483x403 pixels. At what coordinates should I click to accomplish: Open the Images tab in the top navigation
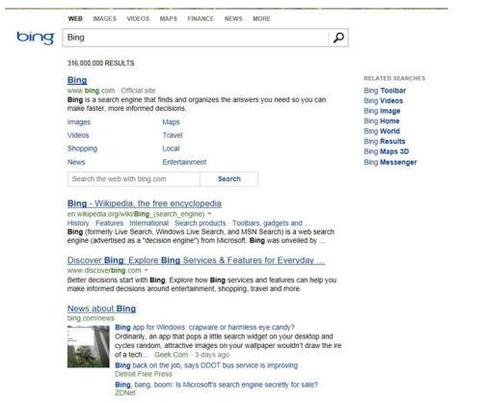(105, 19)
